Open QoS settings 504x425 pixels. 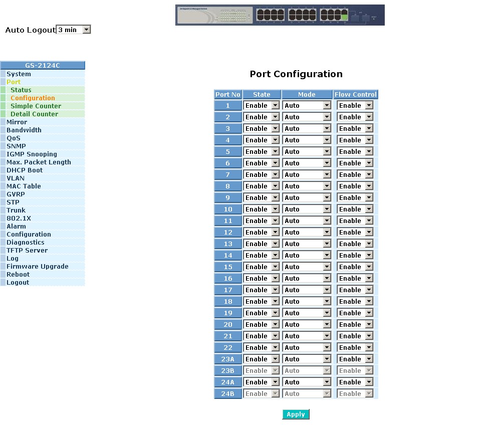[x=13, y=138]
